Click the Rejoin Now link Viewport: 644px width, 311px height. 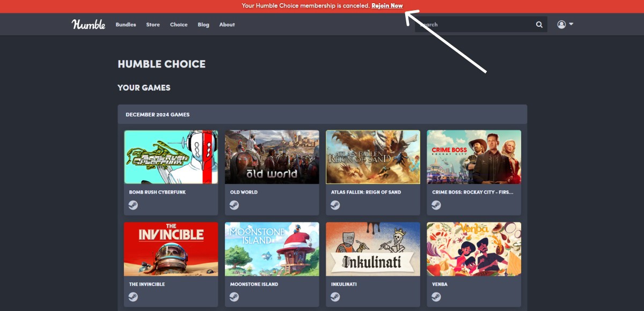pos(387,6)
